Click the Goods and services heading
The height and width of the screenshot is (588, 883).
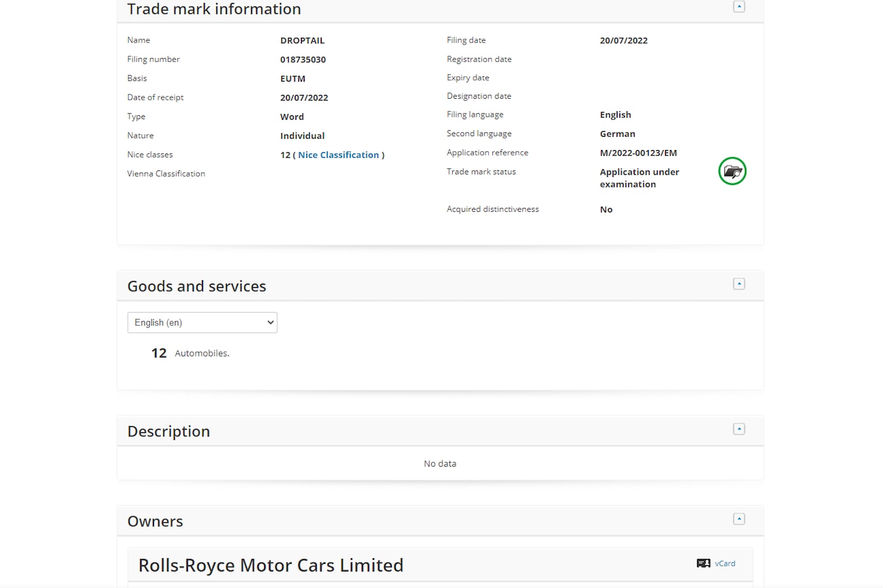pos(196,286)
